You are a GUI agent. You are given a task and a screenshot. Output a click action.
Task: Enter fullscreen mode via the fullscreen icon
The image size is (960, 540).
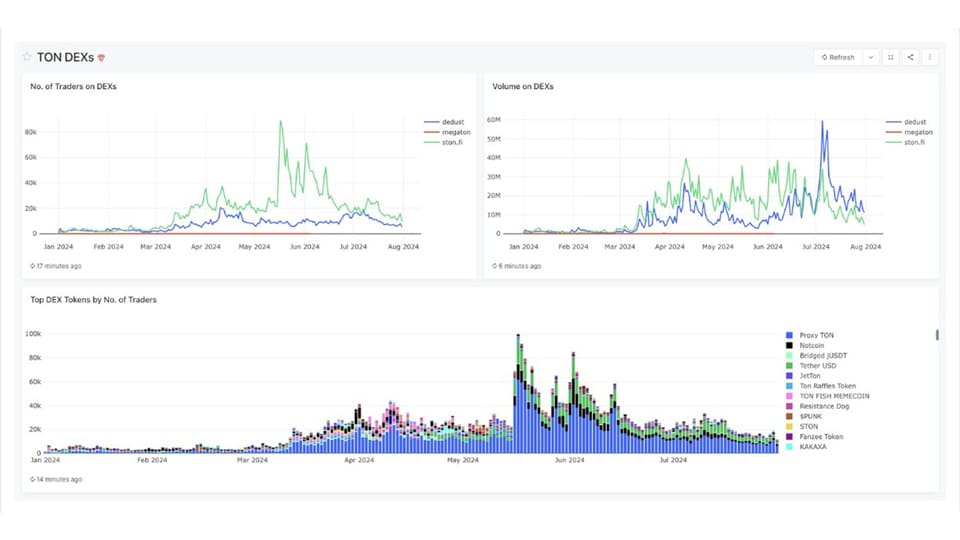tap(890, 57)
